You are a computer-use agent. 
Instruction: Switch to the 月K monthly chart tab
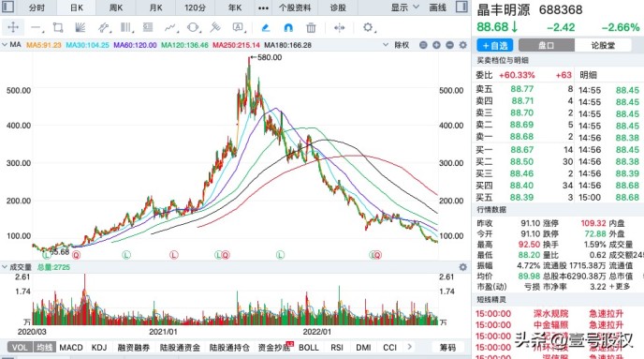click(155, 7)
